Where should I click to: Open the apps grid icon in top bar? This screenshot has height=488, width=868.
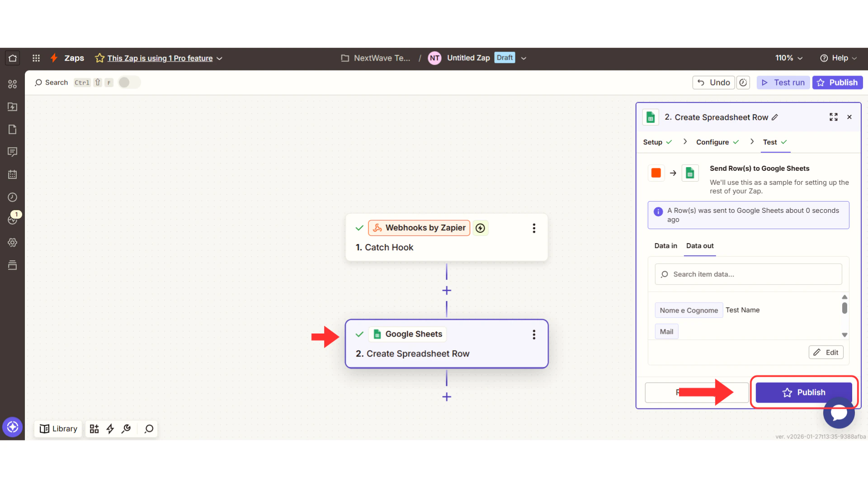[x=36, y=58]
